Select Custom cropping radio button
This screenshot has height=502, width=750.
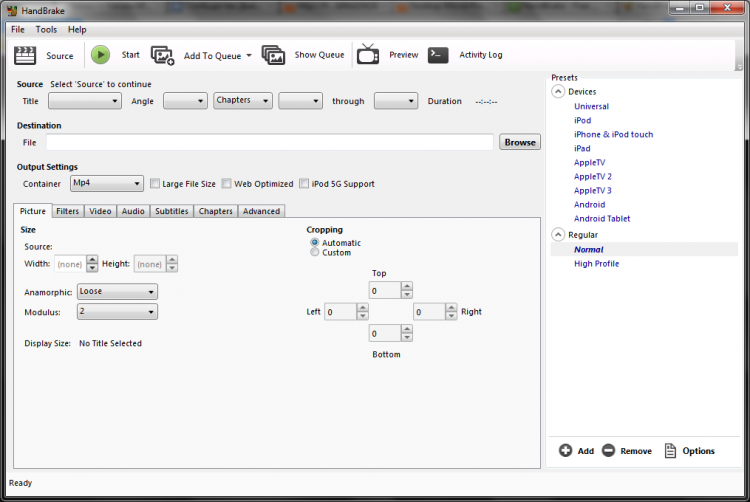pos(315,252)
